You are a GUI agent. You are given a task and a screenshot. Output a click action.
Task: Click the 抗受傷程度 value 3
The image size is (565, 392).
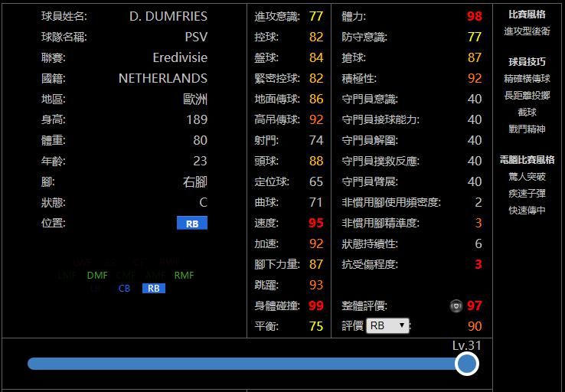(478, 264)
